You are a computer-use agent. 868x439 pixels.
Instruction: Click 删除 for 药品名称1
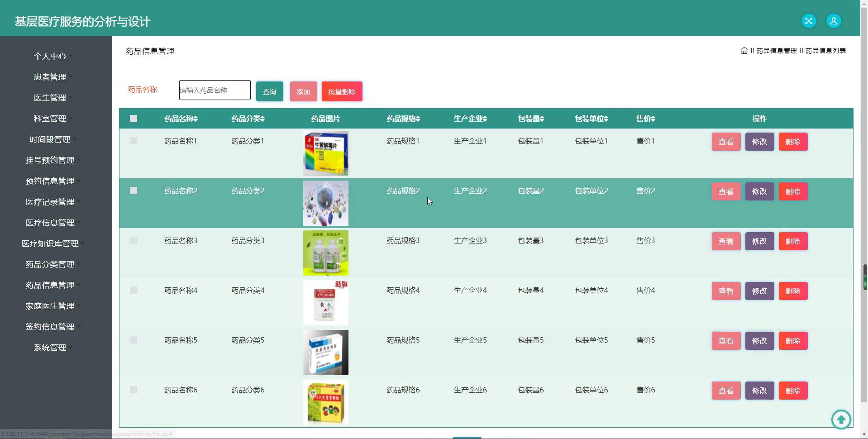coord(793,142)
